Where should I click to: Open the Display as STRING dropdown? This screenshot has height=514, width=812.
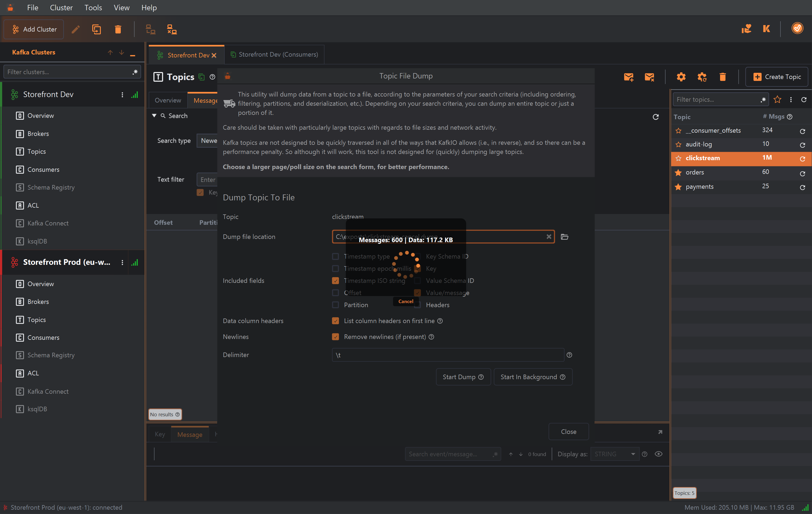pyautogui.click(x=614, y=454)
